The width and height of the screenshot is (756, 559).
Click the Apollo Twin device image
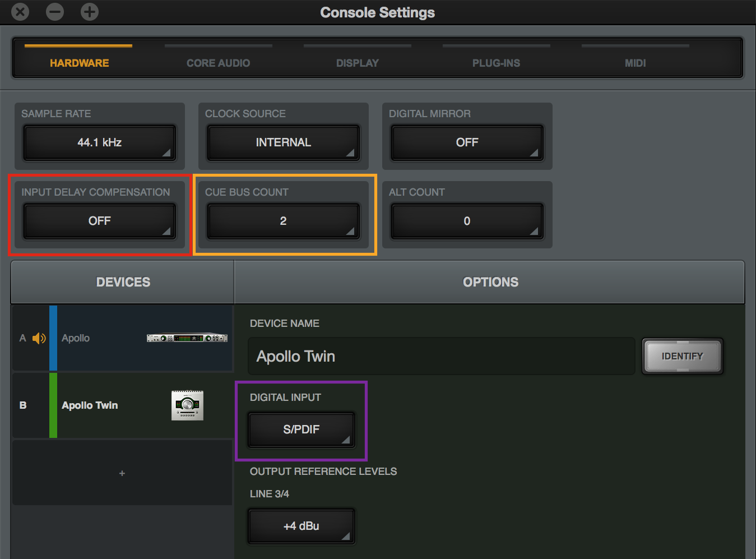pos(187,405)
